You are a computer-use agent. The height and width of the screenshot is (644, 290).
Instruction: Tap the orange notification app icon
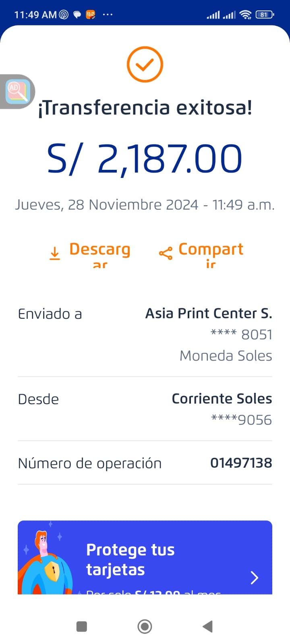tap(91, 15)
